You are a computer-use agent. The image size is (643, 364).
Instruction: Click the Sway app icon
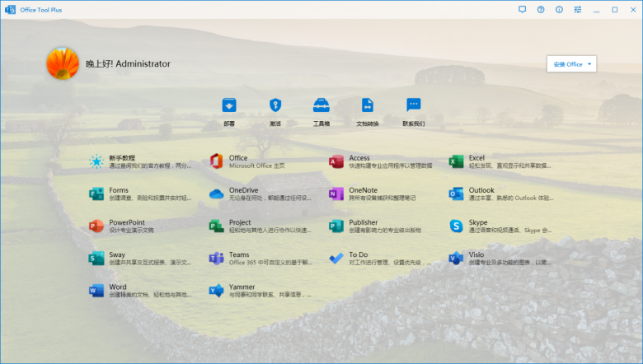[96, 259]
